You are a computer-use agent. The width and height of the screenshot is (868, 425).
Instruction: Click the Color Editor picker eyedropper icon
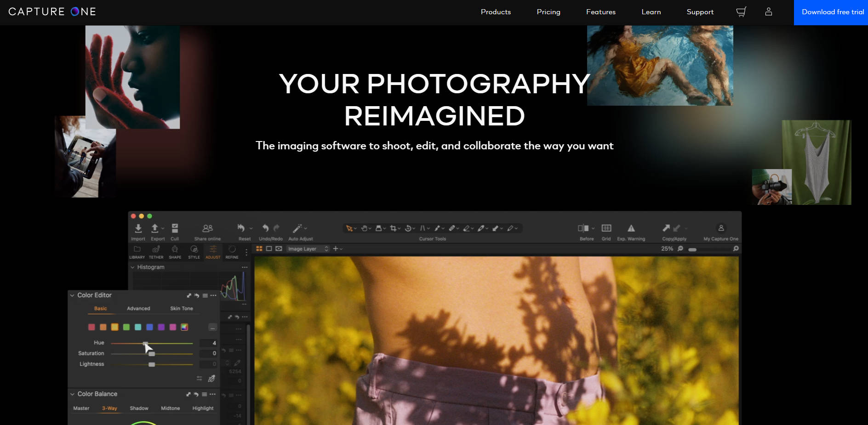[x=211, y=379]
